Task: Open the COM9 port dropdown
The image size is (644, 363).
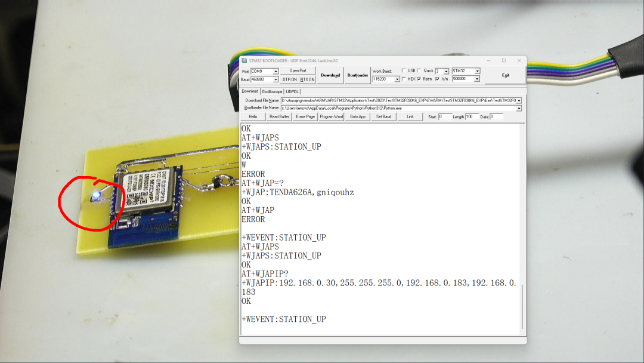Action: [x=275, y=71]
